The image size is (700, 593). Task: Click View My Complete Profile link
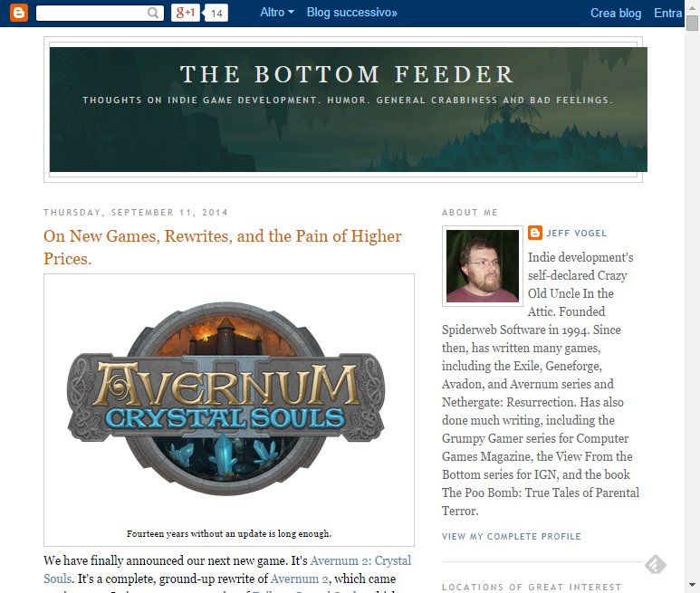pyautogui.click(x=511, y=536)
